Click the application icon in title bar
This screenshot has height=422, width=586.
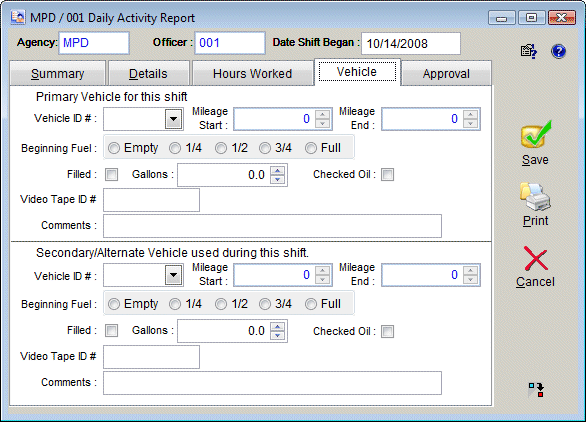tap(18, 17)
